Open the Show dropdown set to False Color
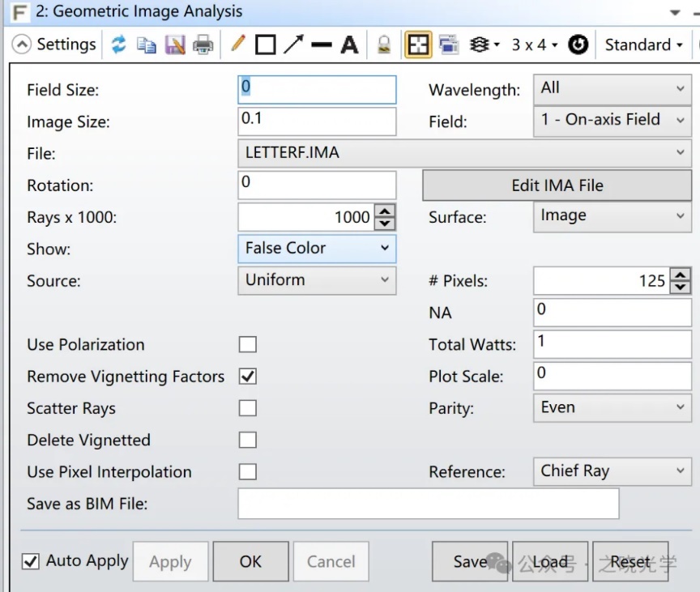Image resolution: width=700 pixels, height=592 pixels. point(317,249)
